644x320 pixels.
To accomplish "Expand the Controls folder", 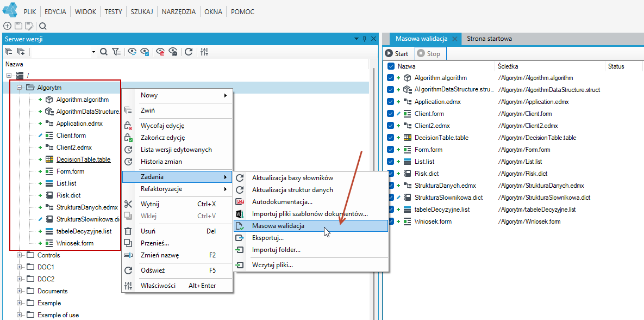I will pos(19,255).
